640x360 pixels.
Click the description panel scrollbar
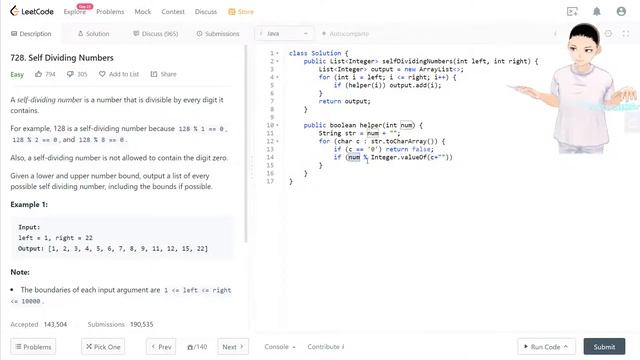[246, 144]
